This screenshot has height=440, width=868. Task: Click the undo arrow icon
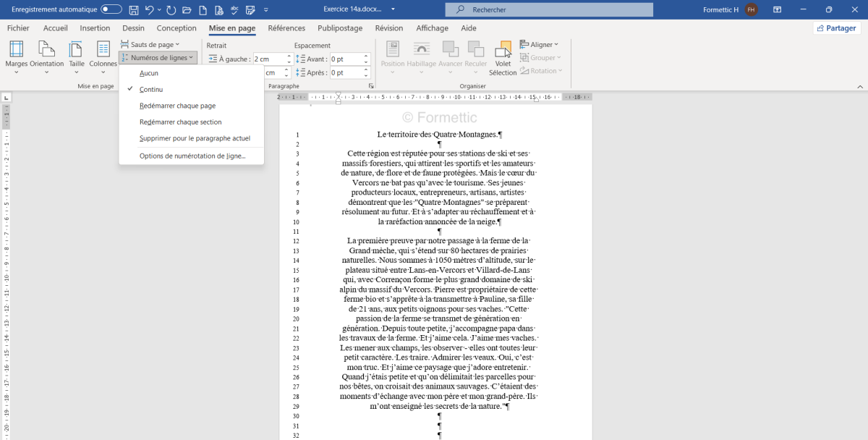(x=150, y=9)
